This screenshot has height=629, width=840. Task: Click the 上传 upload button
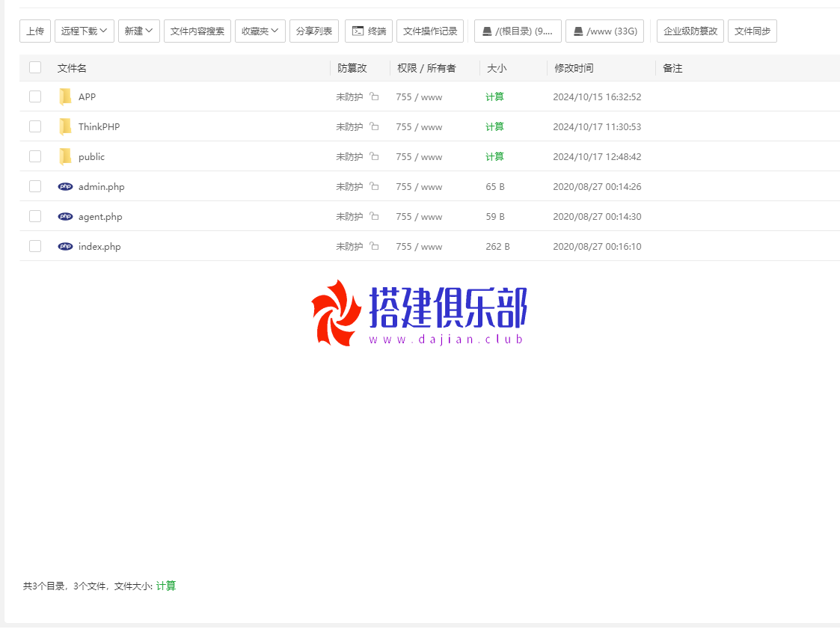[35, 31]
